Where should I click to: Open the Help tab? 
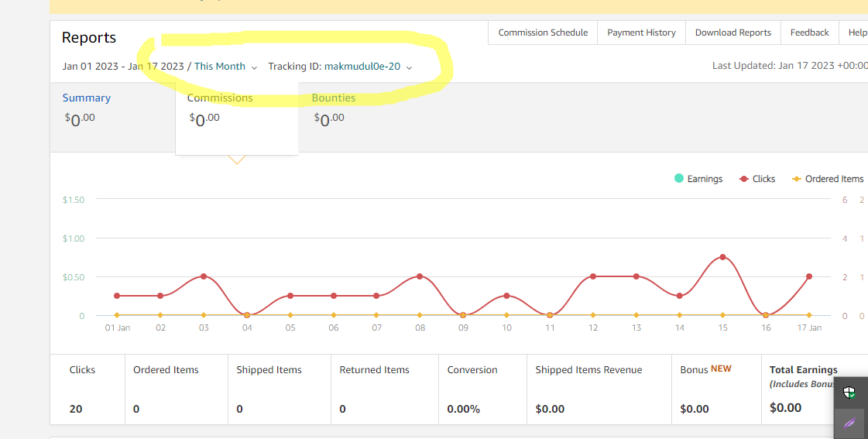click(857, 33)
